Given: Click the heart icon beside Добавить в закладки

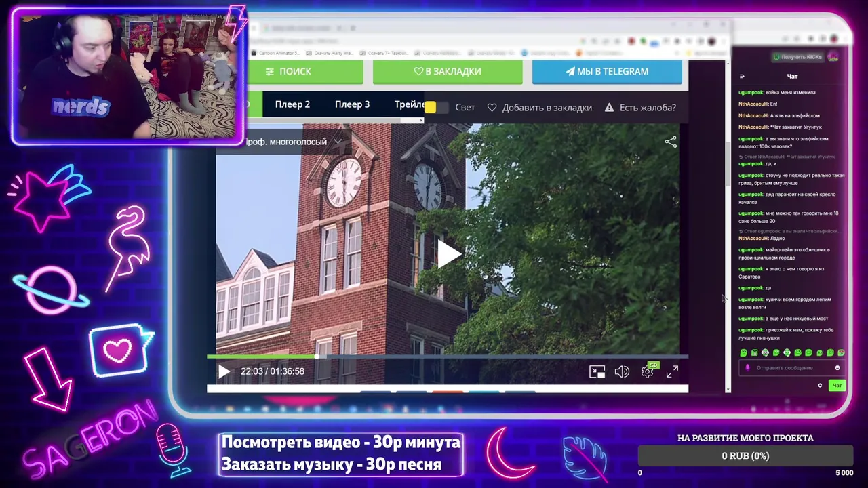Looking at the screenshot, I should point(492,108).
